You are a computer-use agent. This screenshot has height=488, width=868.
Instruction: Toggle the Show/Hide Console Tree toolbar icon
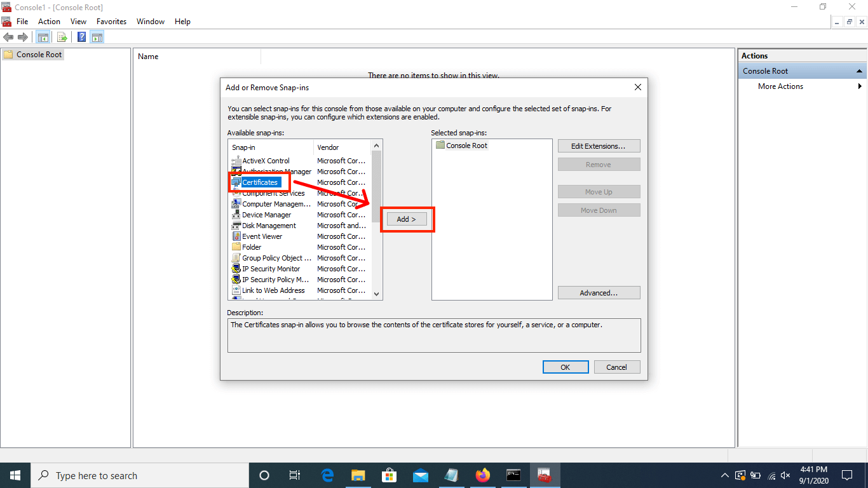pyautogui.click(x=43, y=36)
